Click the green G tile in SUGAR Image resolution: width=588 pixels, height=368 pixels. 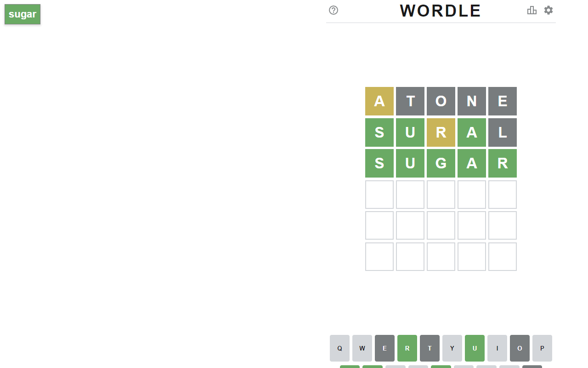click(x=441, y=163)
